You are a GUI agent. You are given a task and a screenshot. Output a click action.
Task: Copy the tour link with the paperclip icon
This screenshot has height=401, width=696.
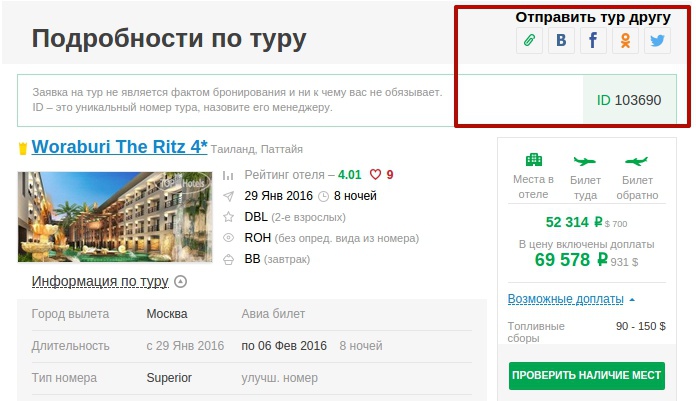[529, 40]
